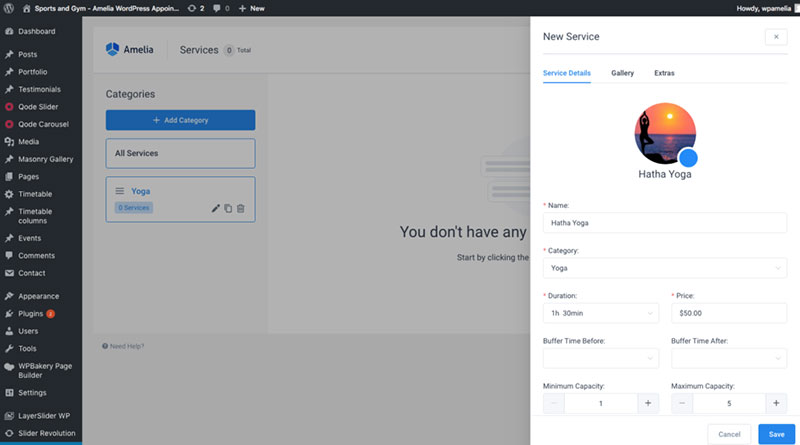800x445 pixels.
Task: Select the Yoga category name
Action: pyautogui.click(x=140, y=191)
